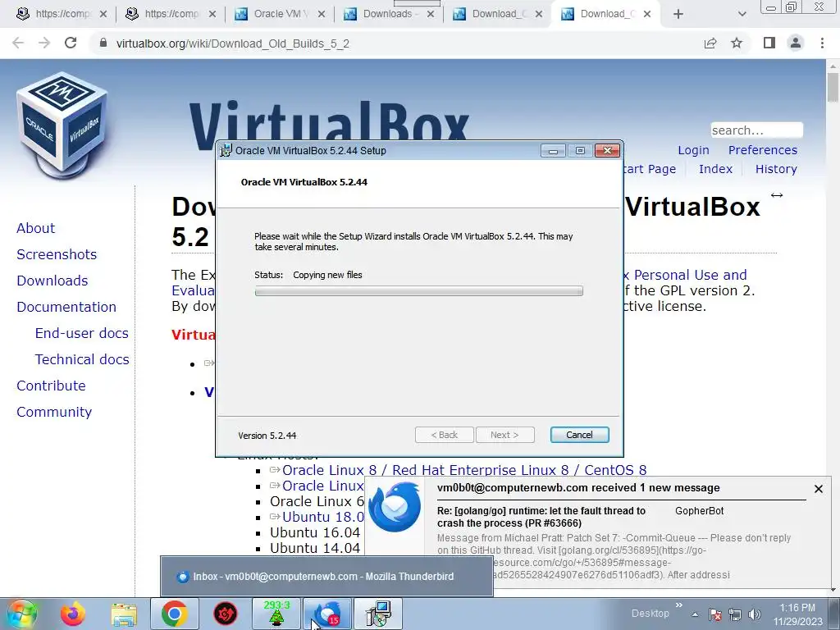Click the browser back arrow

click(18, 43)
